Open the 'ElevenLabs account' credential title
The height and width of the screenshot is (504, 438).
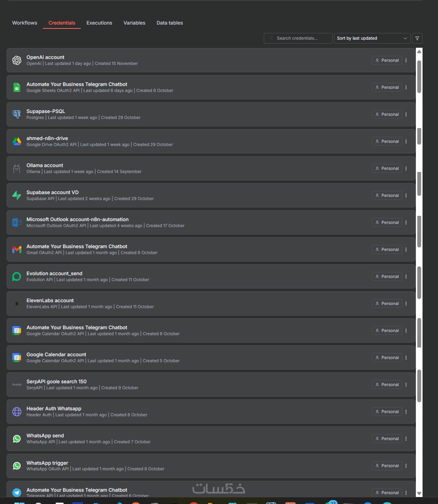click(50, 300)
